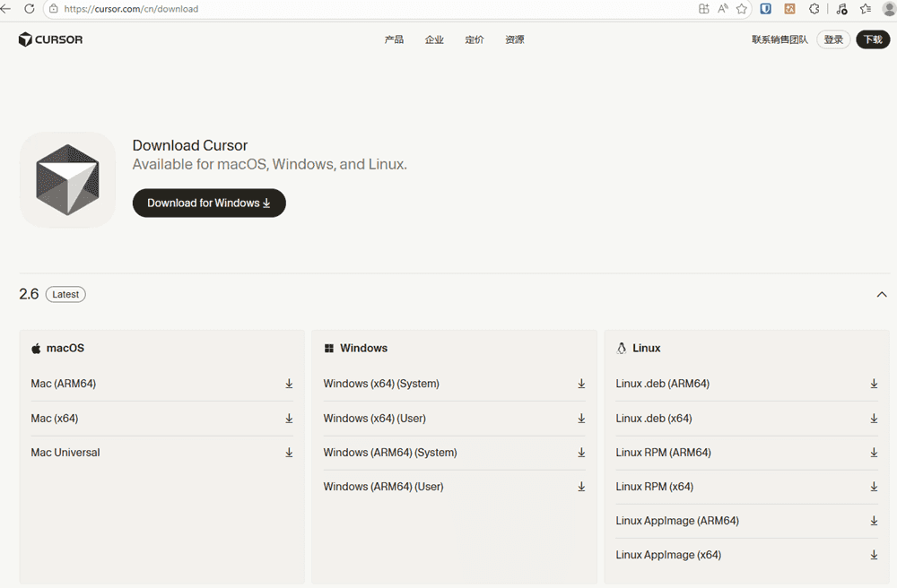Click the download icon for Mac (ARM64)
Viewport: 897px width, 588px height.
pos(289,384)
